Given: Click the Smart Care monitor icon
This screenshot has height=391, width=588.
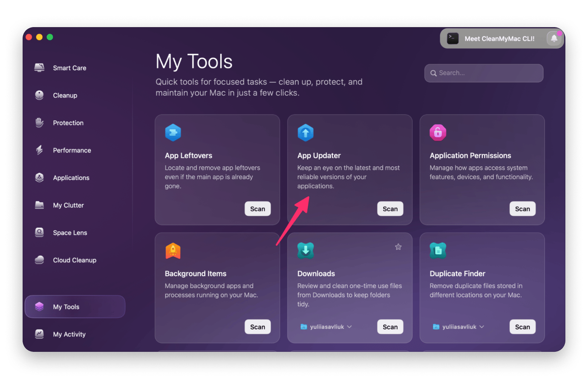Looking at the screenshot, I should [x=40, y=68].
